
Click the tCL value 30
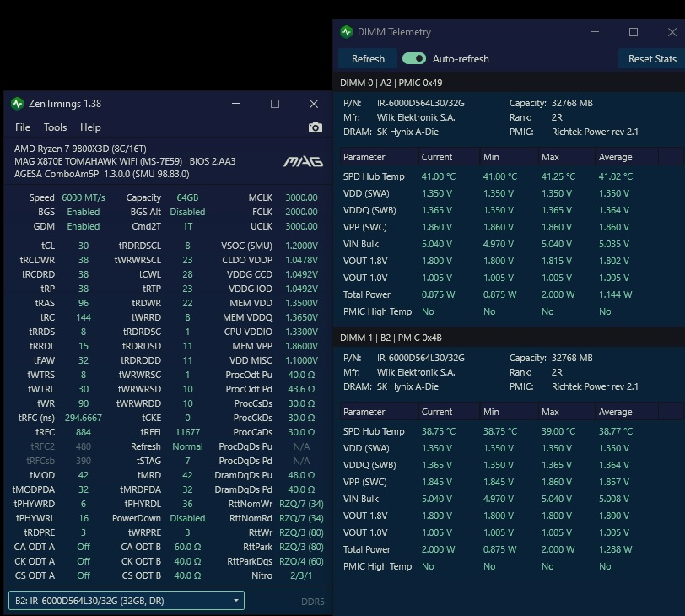pyautogui.click(x=84, y=246)
